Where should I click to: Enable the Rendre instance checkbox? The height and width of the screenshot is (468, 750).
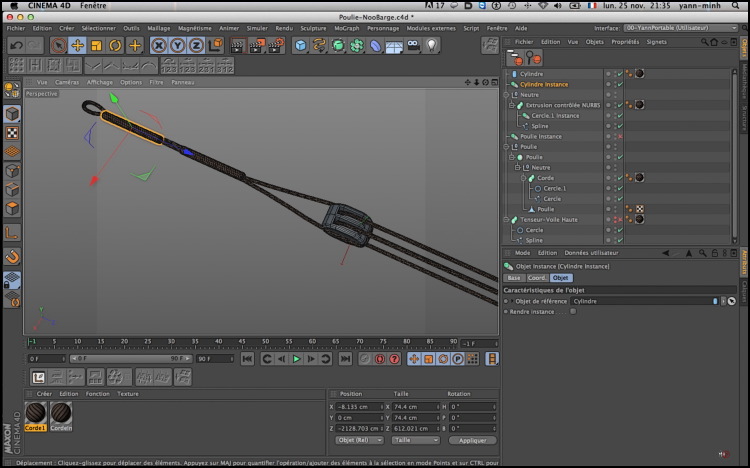coord(573,312)
